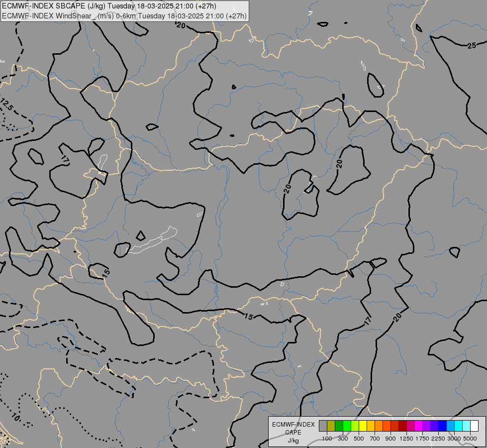This screenshot has height=448, width=487.
Task: Click the contour label 25
Action: click(472, 46)
